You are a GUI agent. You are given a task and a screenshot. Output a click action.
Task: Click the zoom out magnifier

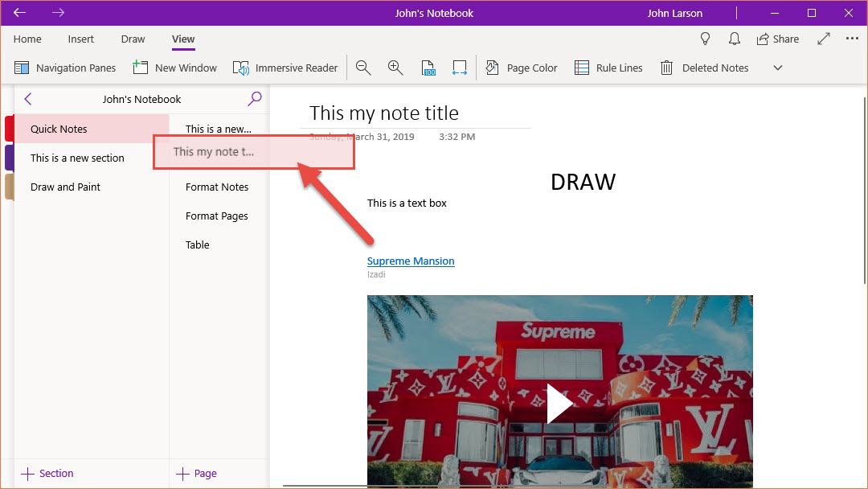tap(363, 68)
